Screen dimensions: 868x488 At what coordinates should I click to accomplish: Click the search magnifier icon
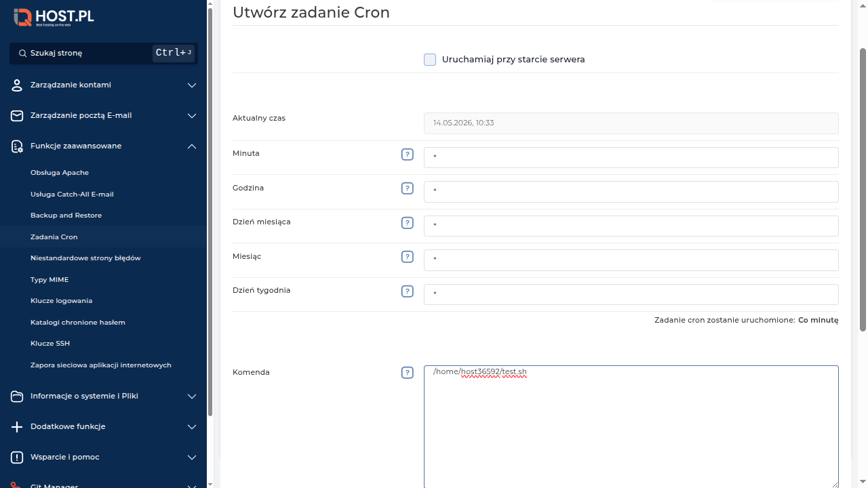tap(22, 53)
